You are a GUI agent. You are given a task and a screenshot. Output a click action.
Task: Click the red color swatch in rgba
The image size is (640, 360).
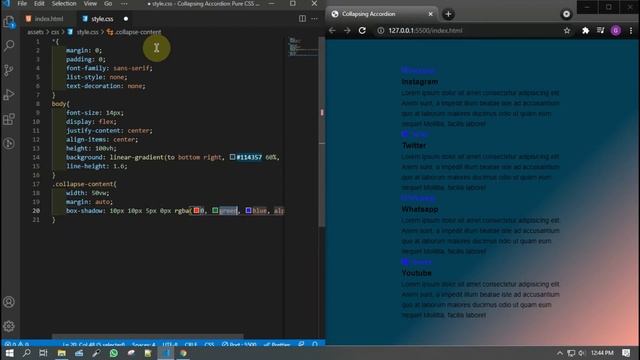click(196, 211)
